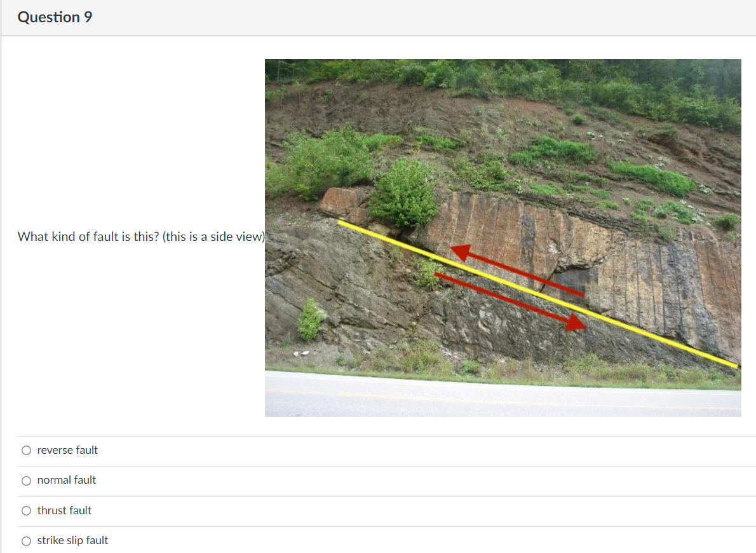Click the paved road in the photo

pos(503,395)
